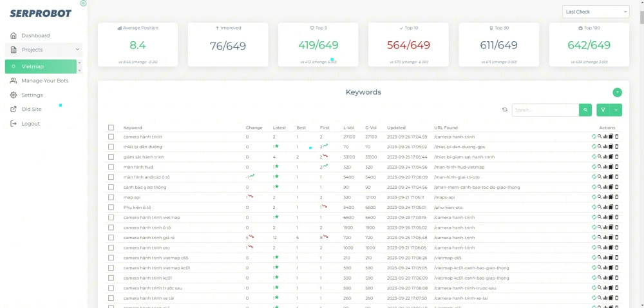This screenshot has height=308, width=644.
Task: Open magnifier icon for 'cảnh báo giao thông'
Action: click(x=600, y=187)
